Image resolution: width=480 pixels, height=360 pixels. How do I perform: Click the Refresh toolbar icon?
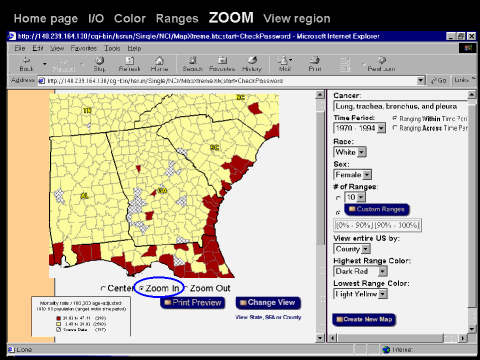pyautogui.click(x=129, y=60)
